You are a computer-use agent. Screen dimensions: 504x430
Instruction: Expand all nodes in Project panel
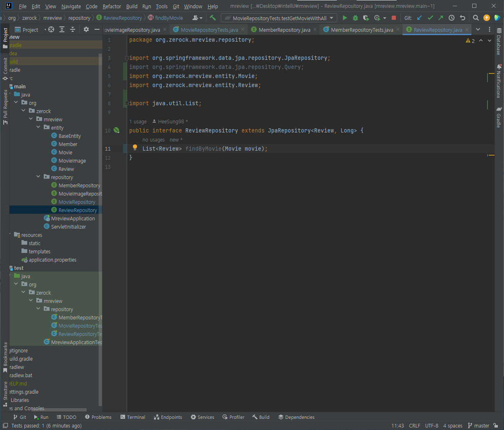pos(62,29)
